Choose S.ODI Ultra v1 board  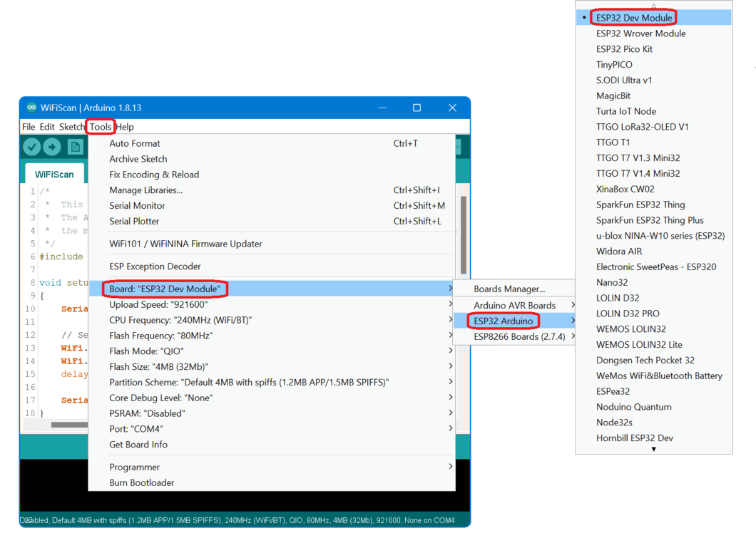tap(654, 80)
